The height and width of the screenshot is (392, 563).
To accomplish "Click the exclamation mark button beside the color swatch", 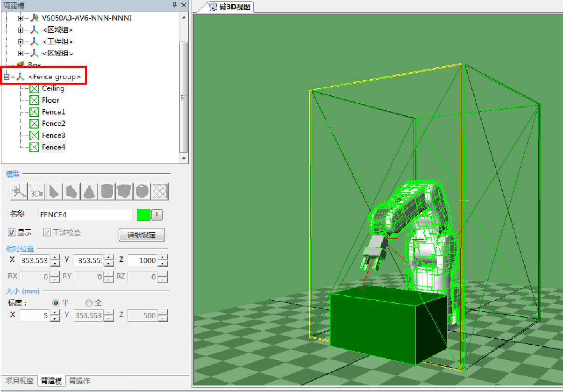I will click(x=157, y=215).
